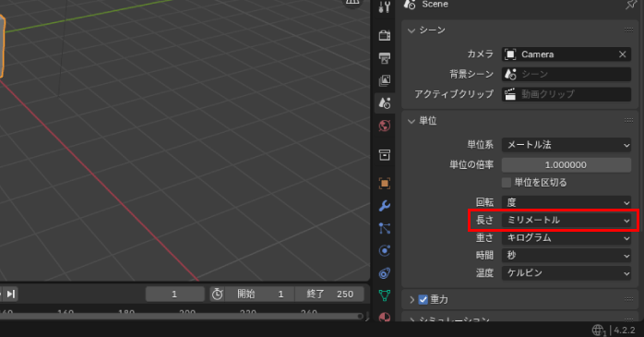Open the Modifiers wrench tab
644x337 pixels.
[x=385, y=206]
